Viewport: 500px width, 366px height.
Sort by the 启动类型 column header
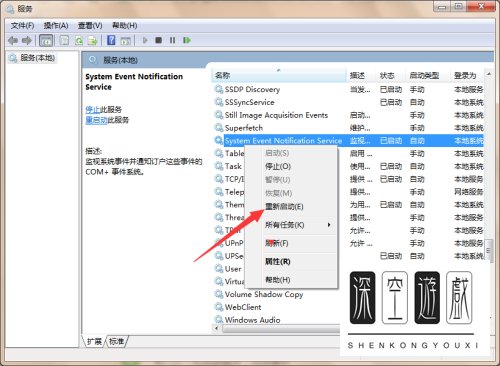[x=428, y=76]
